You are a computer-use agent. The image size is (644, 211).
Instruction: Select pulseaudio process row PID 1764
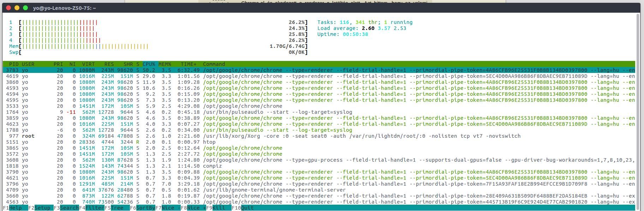[319, 112]
